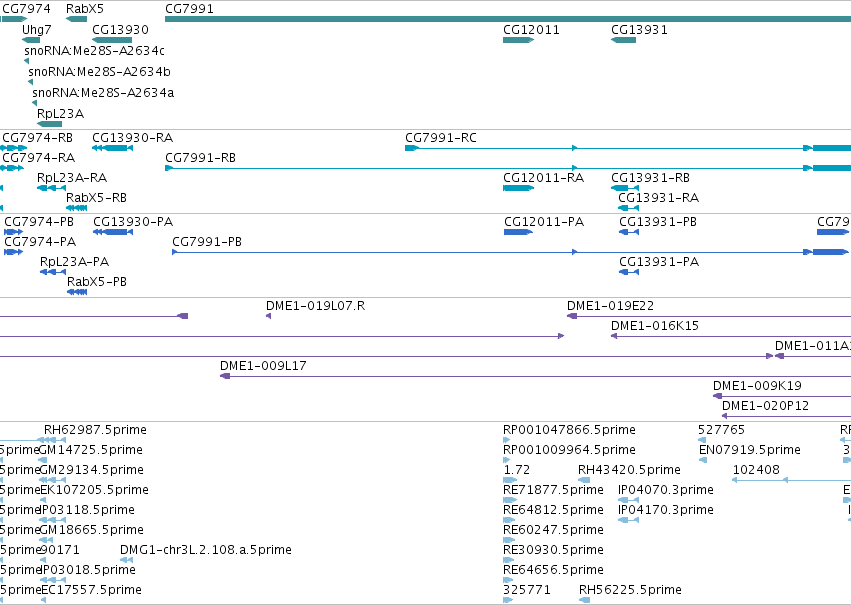Click the RabX5-RB transcript label

point(97,198)
